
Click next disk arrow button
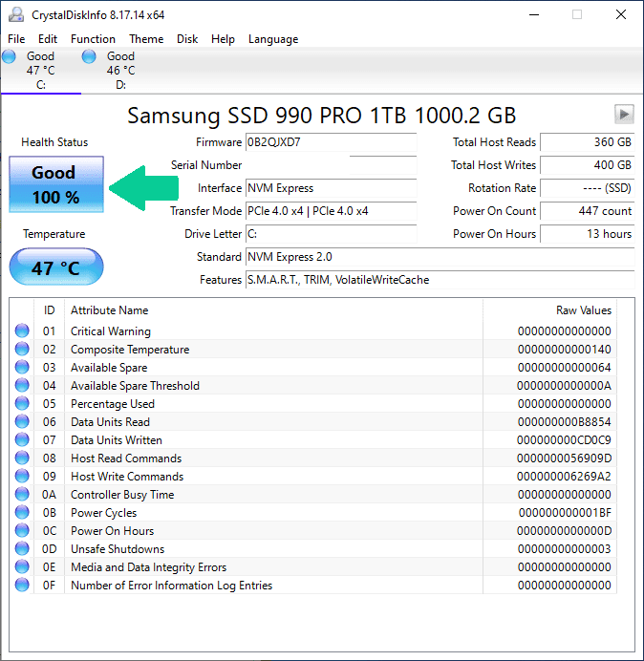(624, 114)
